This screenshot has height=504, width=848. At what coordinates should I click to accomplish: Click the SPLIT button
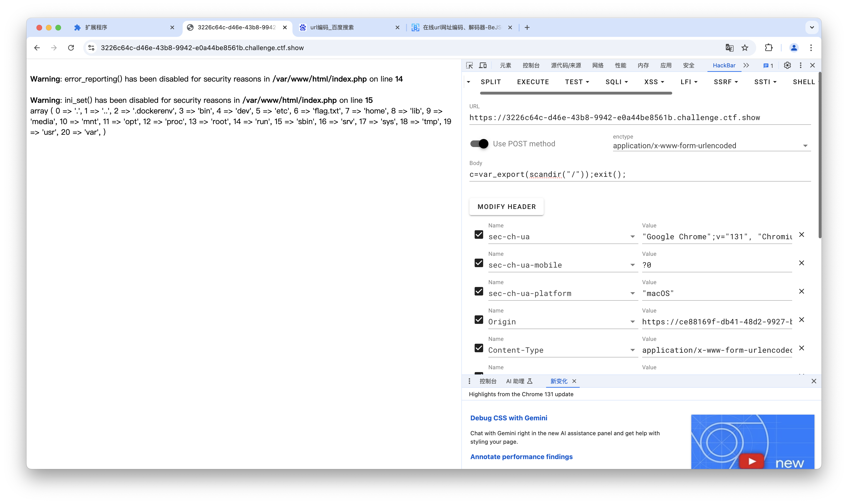point(490,82)
